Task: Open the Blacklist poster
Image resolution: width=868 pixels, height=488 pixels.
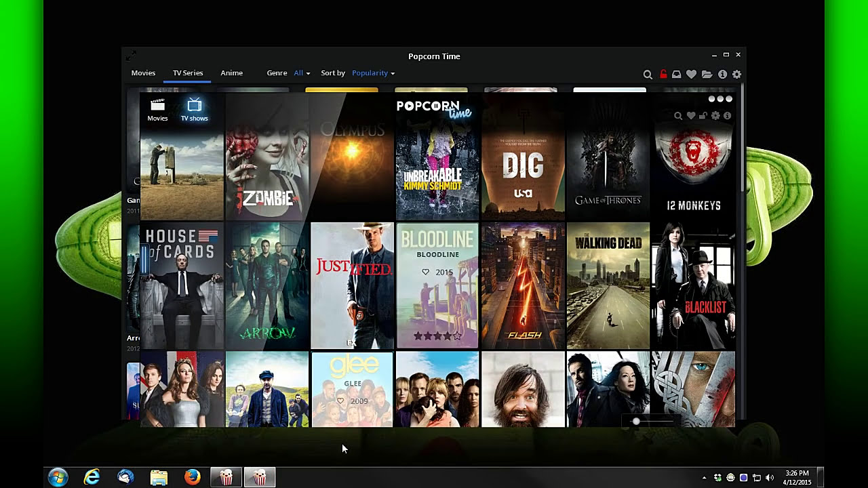Action: click(x=693, y=285)
